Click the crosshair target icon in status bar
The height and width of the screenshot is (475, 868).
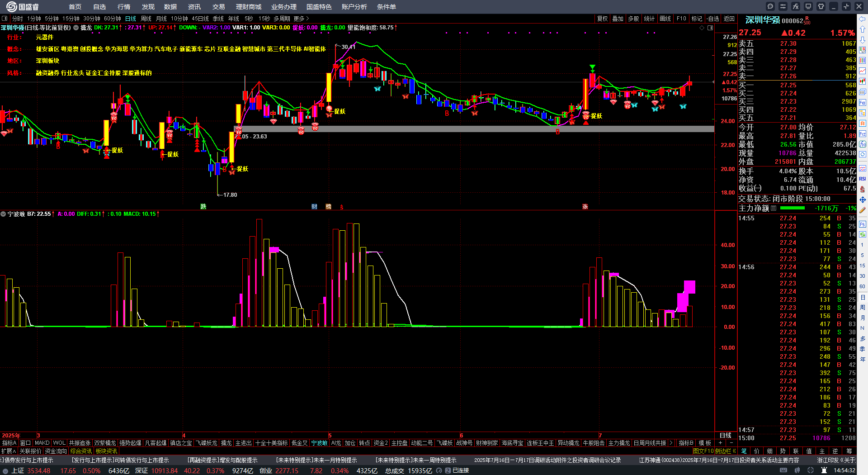811,470
